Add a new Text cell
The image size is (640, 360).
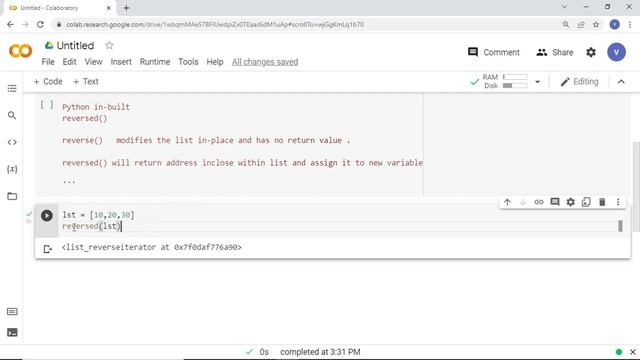[85, 82]
